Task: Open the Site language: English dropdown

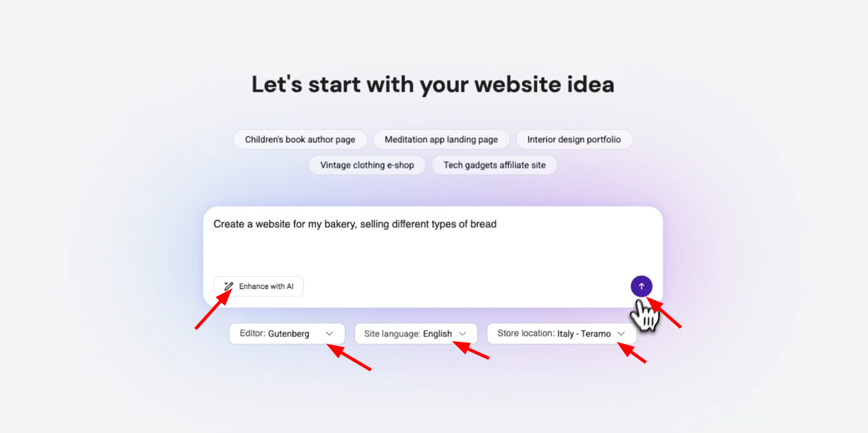Action: [x=415, y=334]
